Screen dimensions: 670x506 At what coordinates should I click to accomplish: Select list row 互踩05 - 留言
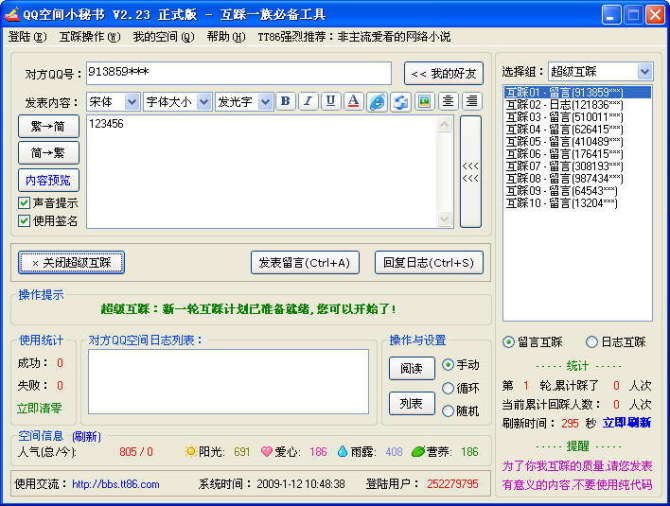click(577, 141)
